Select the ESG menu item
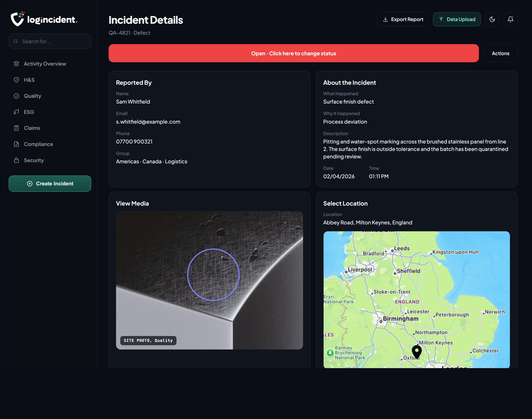The height and width of the screenshot is (419, 532). [x=50, y=112]
